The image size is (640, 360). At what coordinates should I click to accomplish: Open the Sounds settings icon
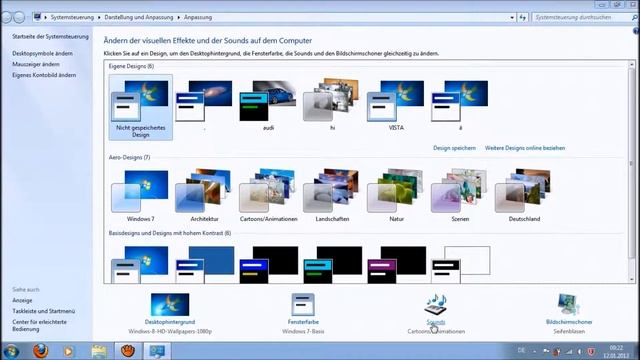click(x=436, y=304)
